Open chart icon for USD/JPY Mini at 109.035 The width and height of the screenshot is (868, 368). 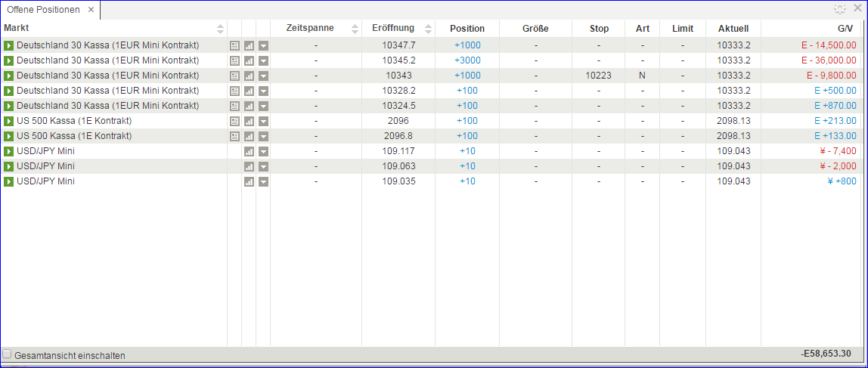pyautogui.click(x=249, y=181)
